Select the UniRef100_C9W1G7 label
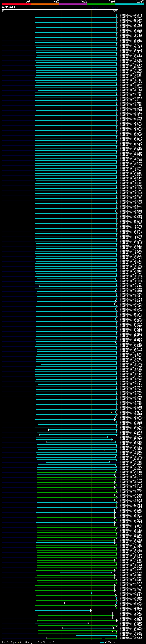This screenshot has width=146, height=644. [131, 339]
